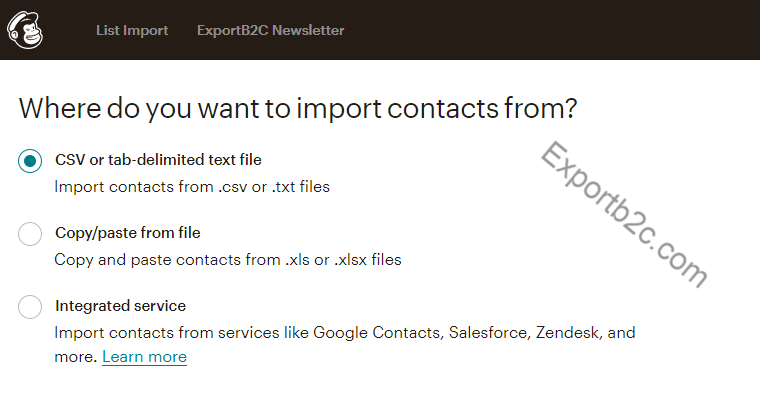760x404 pixels.
Task: Click the 'Integrated service' label text
Action: (120, 306)
